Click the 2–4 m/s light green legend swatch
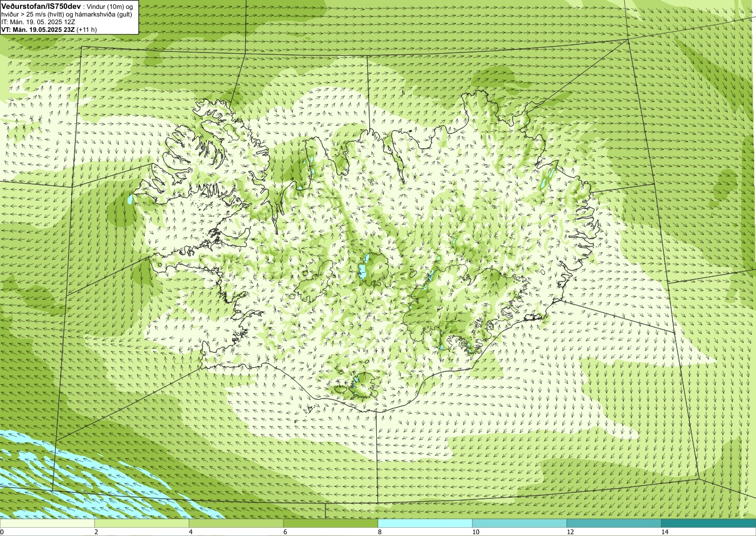The image size is (756, 536). coord(142,523)
